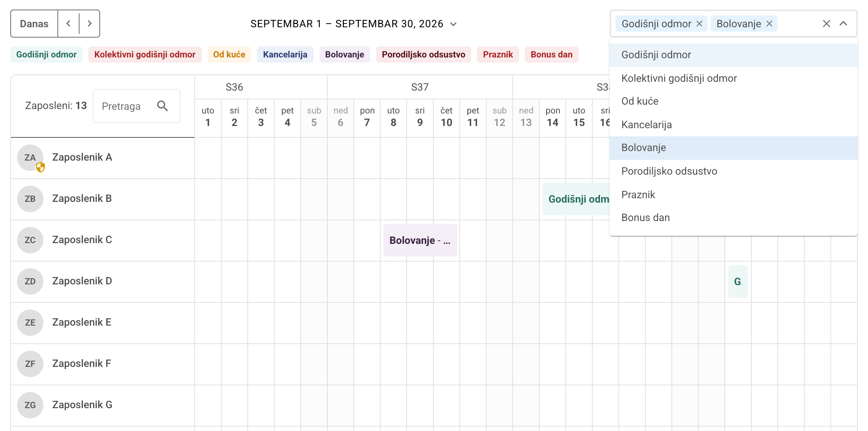This screenshot has height=431, width=868.
Task: Click the Danas button
Action: point(34,24)
